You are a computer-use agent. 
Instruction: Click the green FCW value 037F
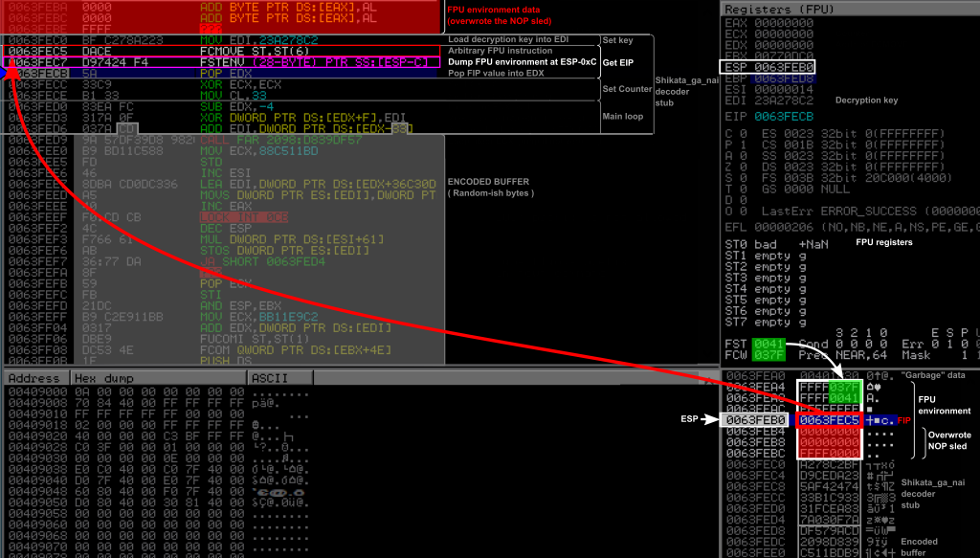(769, 356)
